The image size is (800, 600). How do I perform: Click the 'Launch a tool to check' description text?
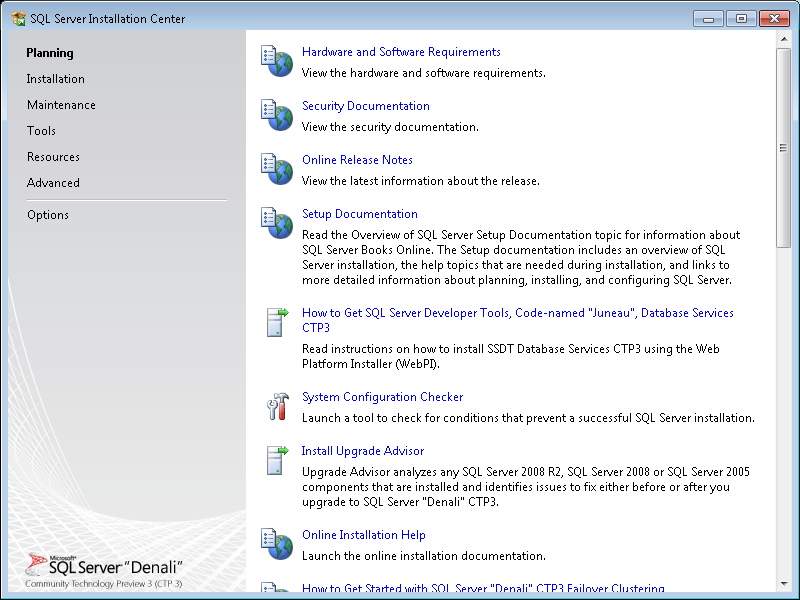(528, 418)
